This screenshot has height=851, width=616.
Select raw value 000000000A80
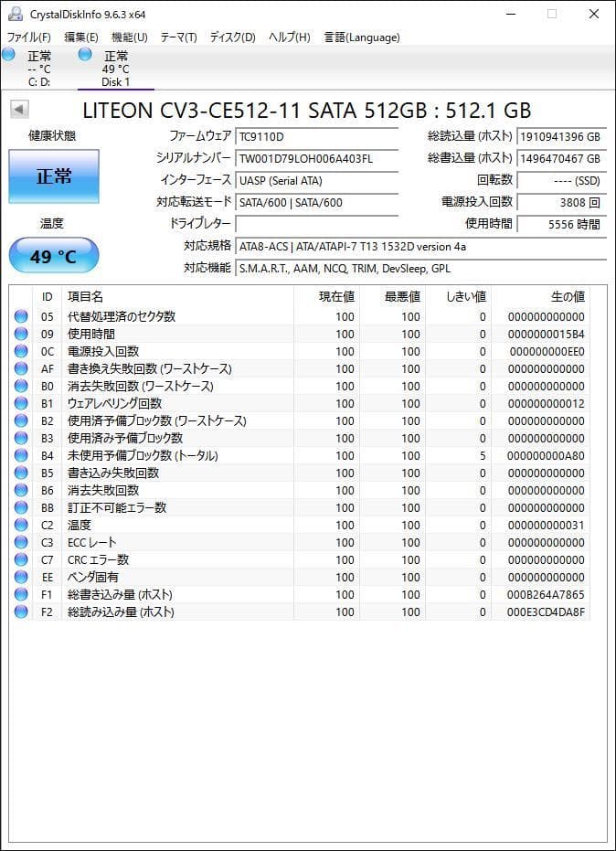coord(546,456)
